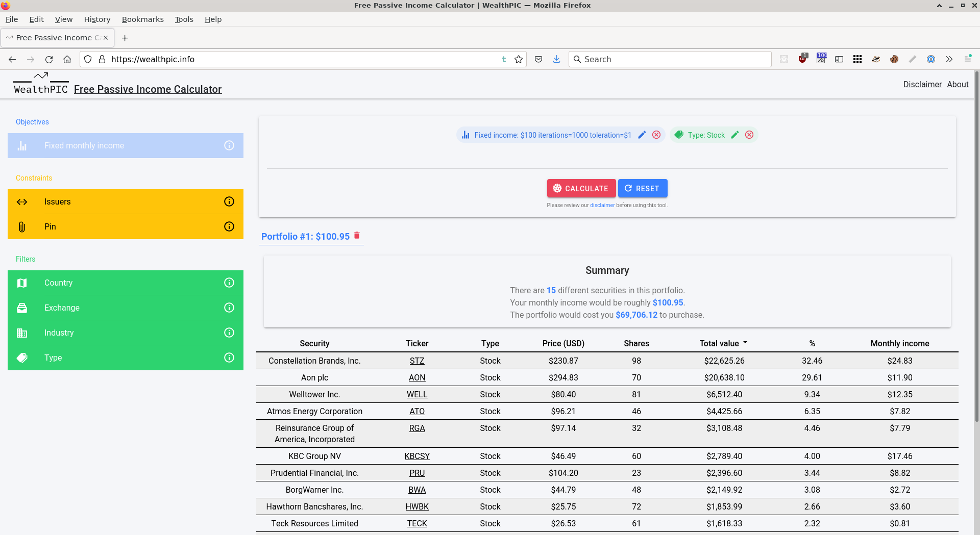Open uBlock Origin extension
This screenshot has height=535, width=980.
click(x=803, y=59)
